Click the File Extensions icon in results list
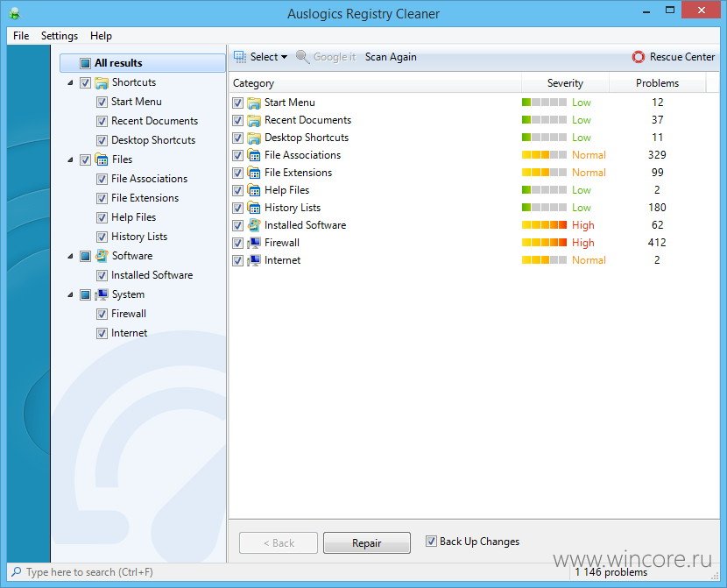 click(254, 173)
